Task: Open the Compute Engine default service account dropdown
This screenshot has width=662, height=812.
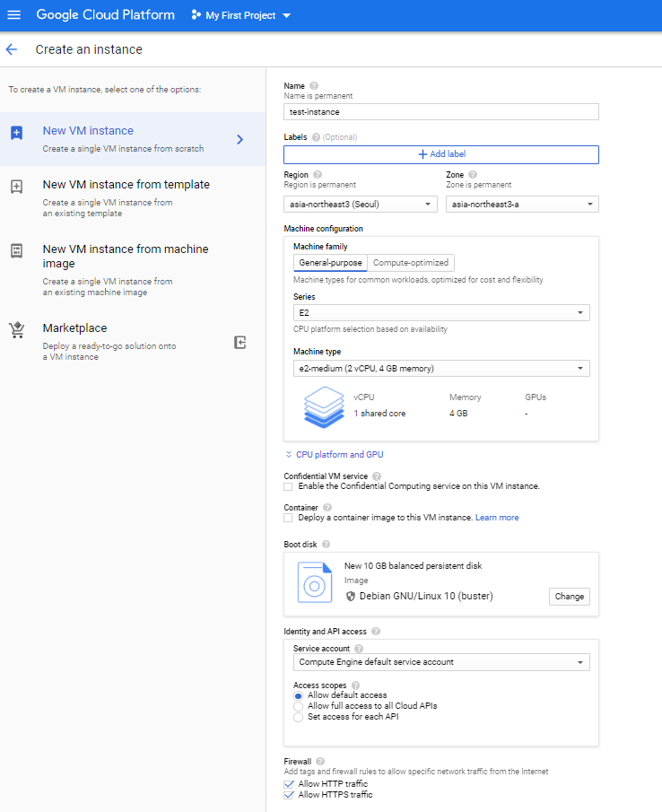Action: [441, 662]
